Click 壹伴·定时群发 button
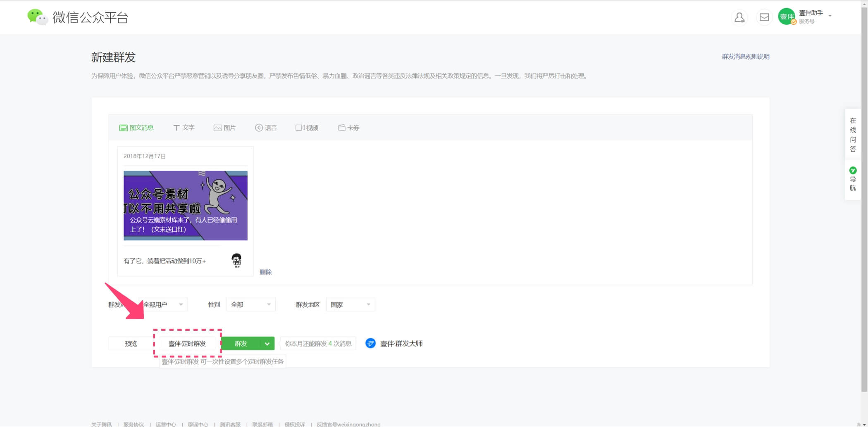The image size is (868, 427). [187, 344]
